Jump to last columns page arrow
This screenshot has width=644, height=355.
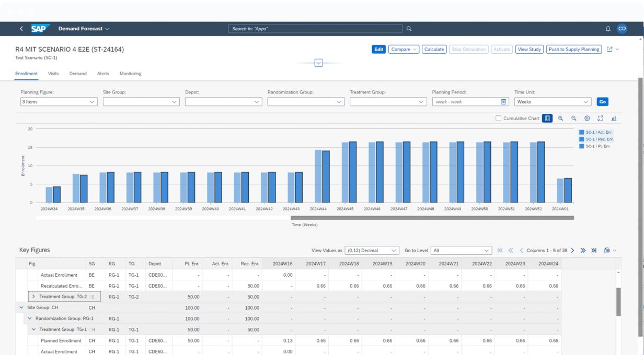[594, 251]
